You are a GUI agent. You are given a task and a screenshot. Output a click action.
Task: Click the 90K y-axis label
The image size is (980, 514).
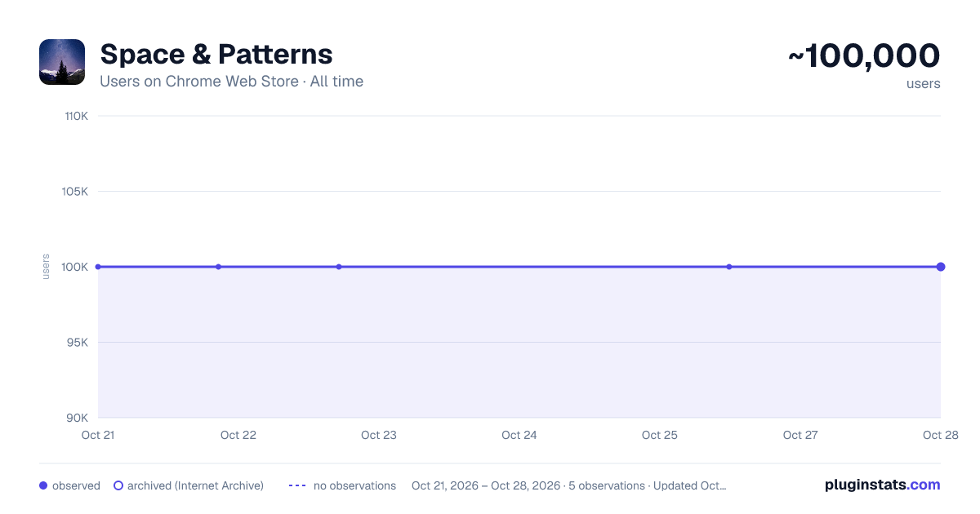coord(78,418)
